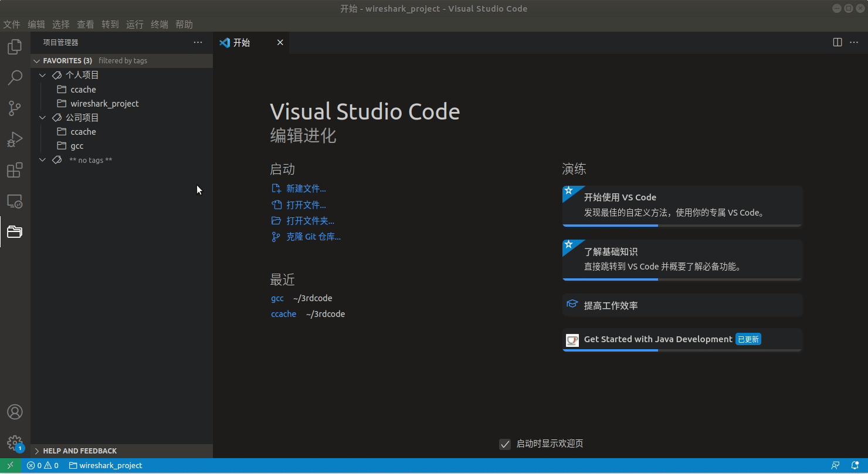Uncheck the 启动时显示欢迎页 checkbox
Viewport: 868px width, 474px height.
click(505, 444)
